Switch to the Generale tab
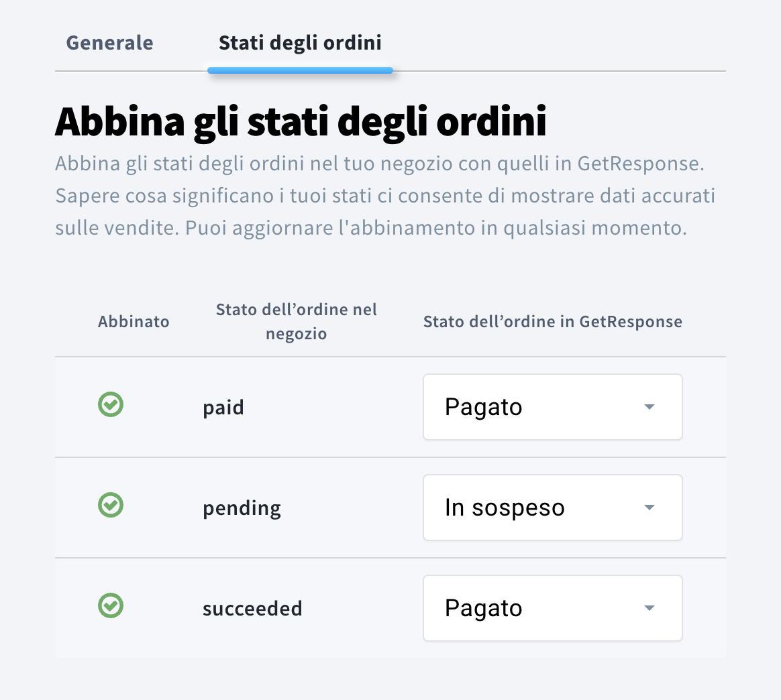The image size is (781, 700). (x=110, y=43)
